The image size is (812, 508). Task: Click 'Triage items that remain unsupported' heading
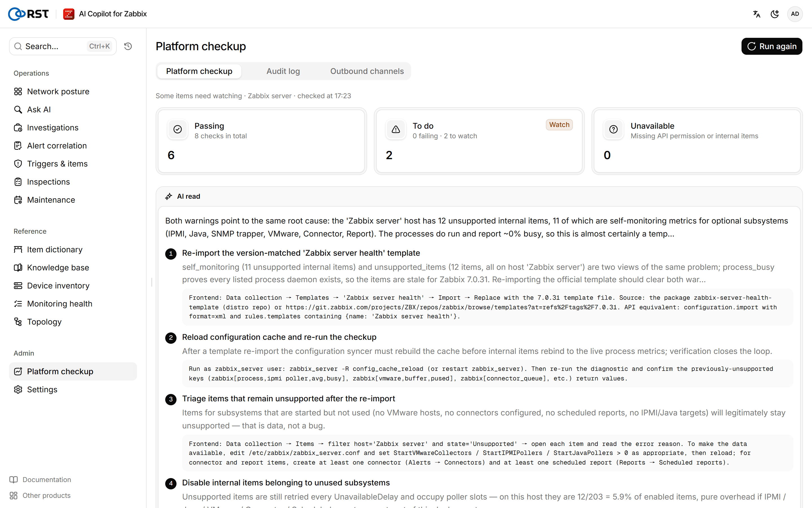[288, 398]
